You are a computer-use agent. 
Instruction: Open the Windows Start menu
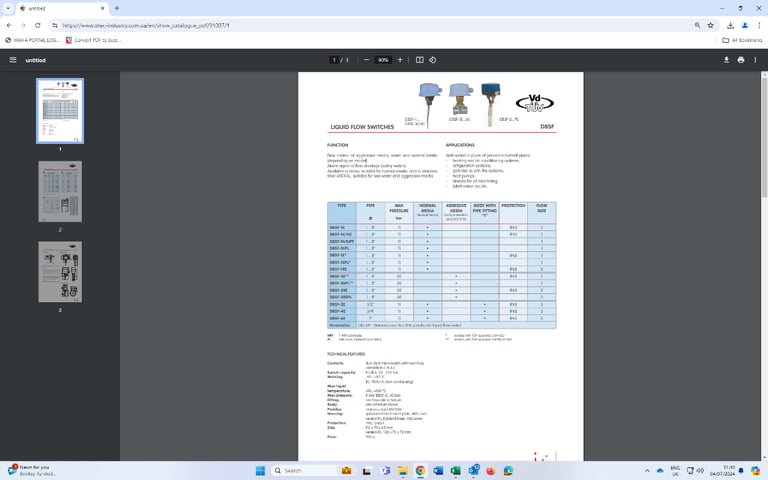pyautogui.click(x=260, y=470)
